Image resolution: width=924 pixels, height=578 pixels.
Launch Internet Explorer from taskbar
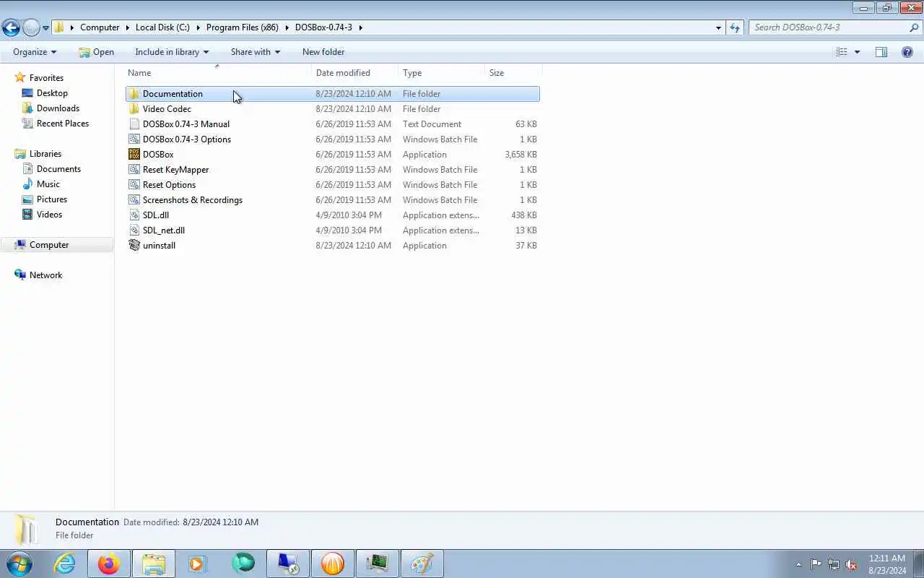(x=65, y=564)
